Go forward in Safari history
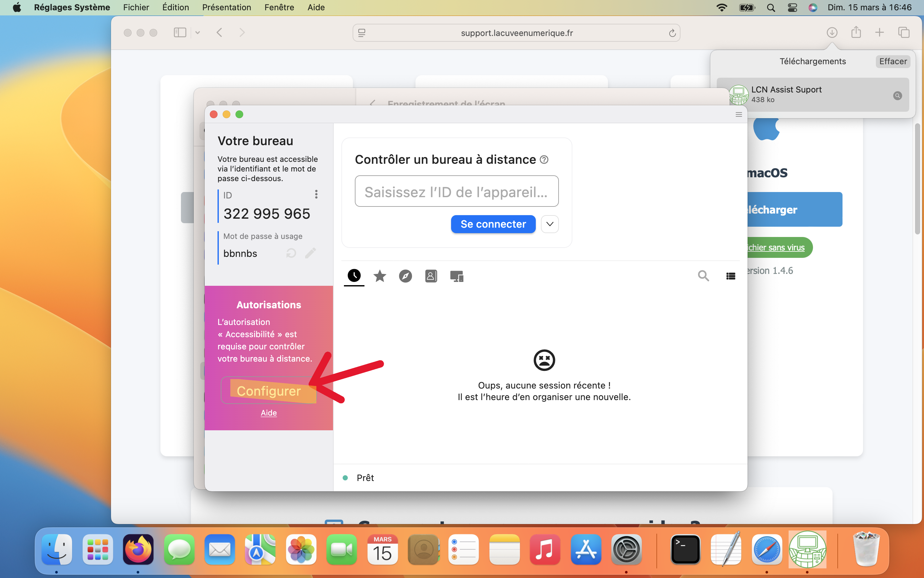Screen dimensions: 924x578 click(x=242, y=32)
